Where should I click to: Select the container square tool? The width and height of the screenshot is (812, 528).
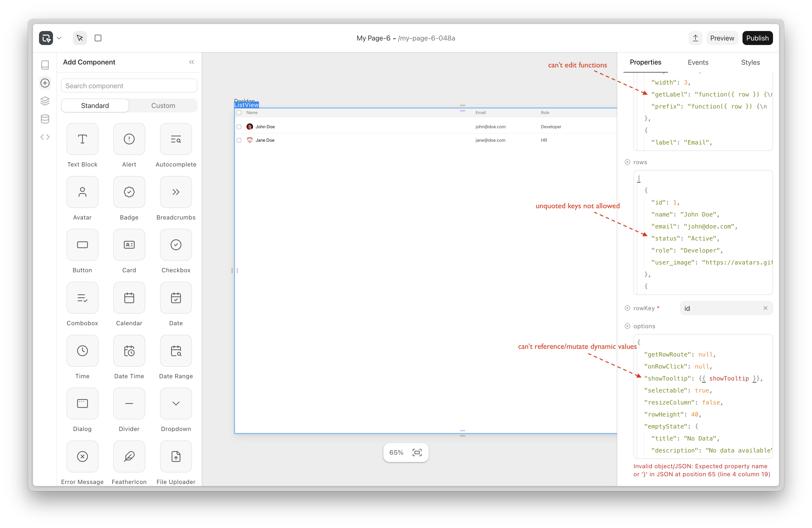(x=98, y=38)
